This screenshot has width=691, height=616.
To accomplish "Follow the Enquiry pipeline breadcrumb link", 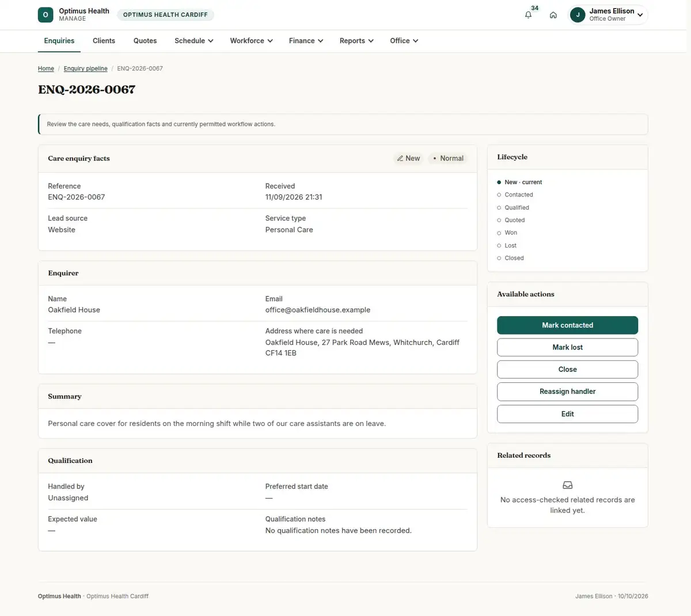I will 85,69.
